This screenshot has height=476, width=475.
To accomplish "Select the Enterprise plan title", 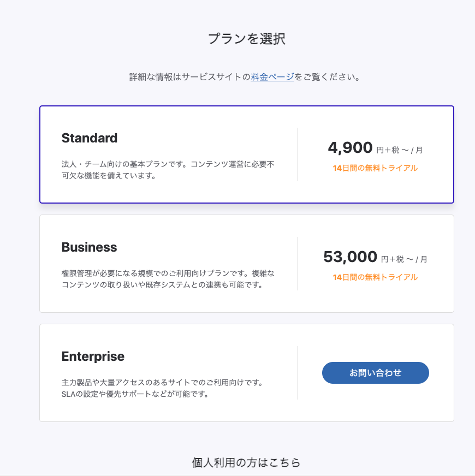I will coord(93,356).
